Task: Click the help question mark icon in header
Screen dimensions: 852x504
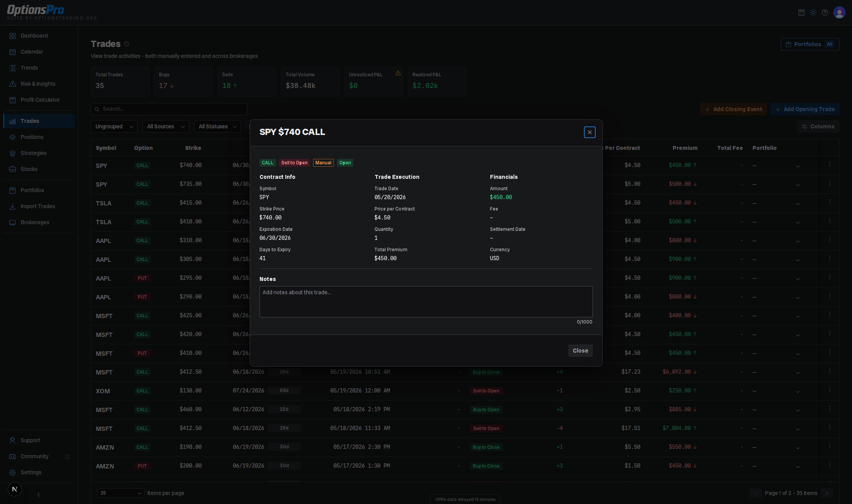Action: 825,13
